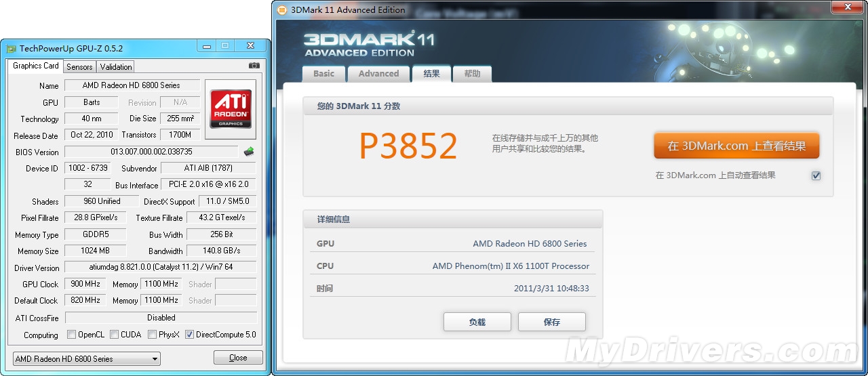Click the Name field AMD Radeon HD 6800 Series
The image size is (868, 376).
[x=132, y=85]
